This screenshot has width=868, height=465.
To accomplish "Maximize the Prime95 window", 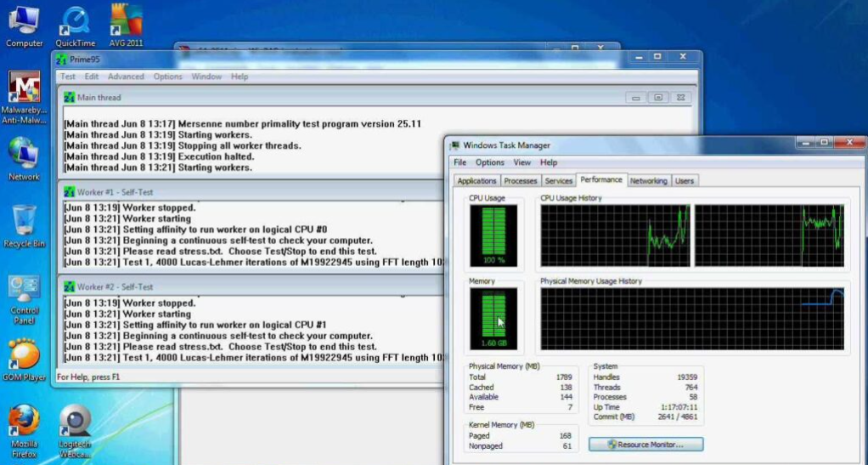I will click(x=657, y=57).
